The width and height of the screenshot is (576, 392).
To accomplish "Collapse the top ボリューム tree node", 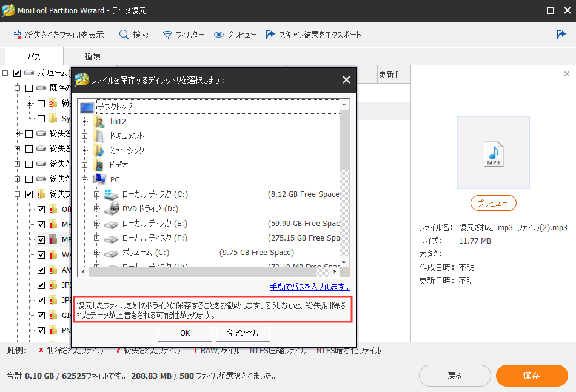I will click(5, 73).
